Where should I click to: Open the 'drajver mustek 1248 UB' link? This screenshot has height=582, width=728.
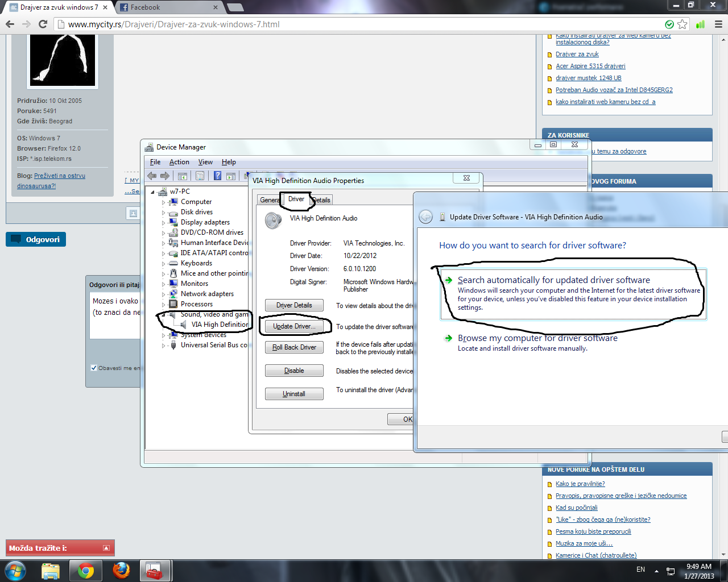589,78
